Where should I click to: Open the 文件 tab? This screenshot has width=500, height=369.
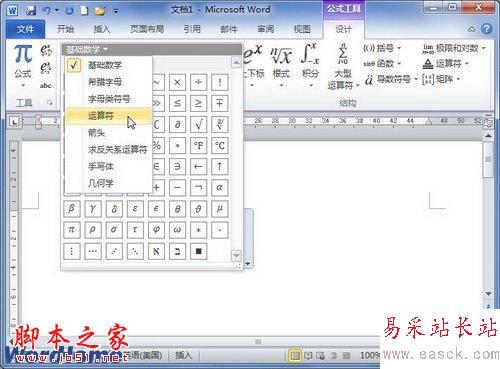coord(25,29)
